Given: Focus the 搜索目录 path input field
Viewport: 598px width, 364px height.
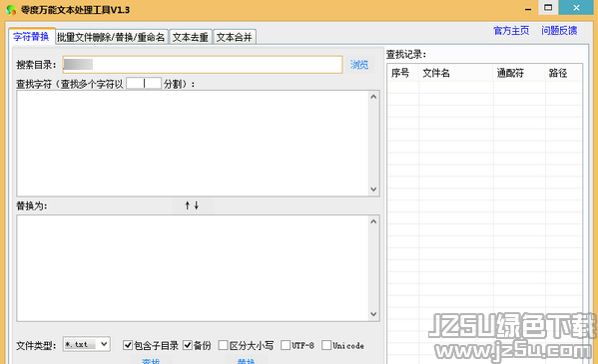Looking at the screenshot, I should [x=203, y=65].
